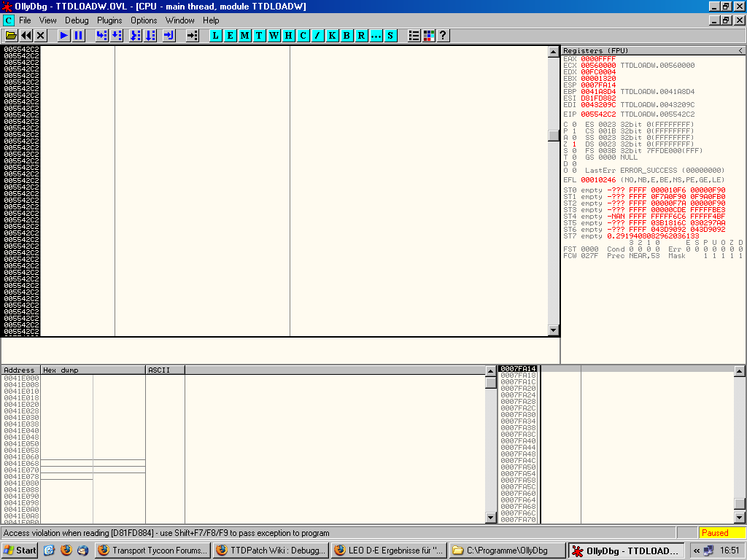Click the Trace over toolbar icon
Viewport: 747px width, 560px height.
pos(150,36)
